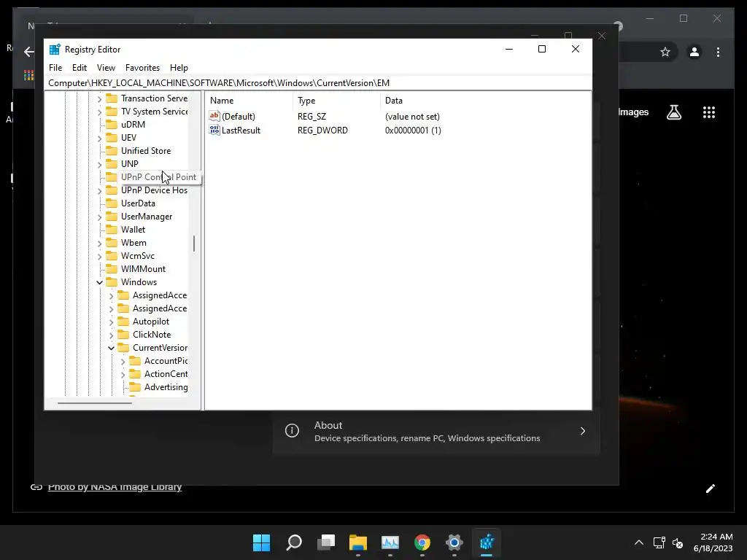Open File Explorer from the taskbar
The image size is (747, 560).
tap(357, 542)
